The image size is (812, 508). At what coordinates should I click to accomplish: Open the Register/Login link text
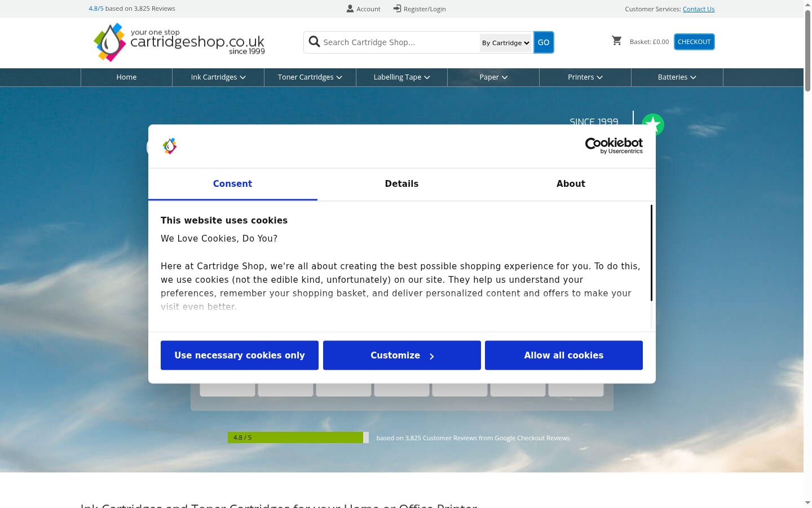click(x=425, y=9)
